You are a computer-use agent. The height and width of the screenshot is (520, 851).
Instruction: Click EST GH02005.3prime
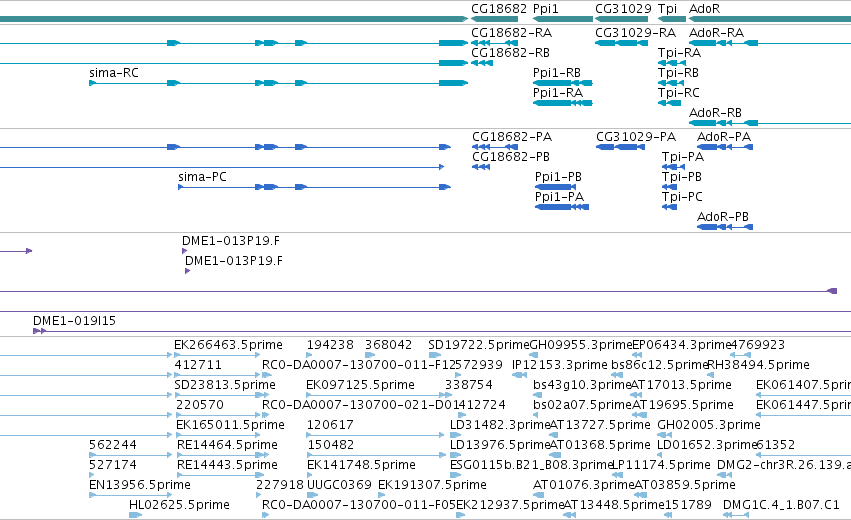[x=709, y=425]
